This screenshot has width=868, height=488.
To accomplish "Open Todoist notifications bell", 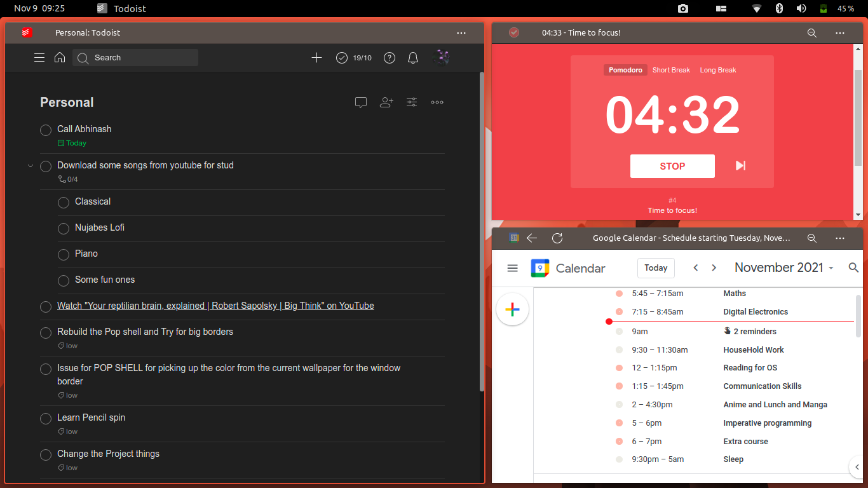I will [x=412, y=57].
